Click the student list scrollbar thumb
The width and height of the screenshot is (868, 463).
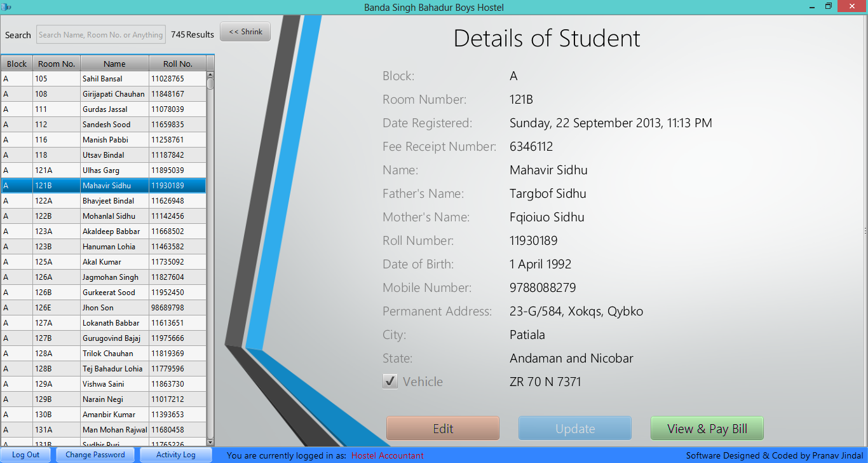(210, 83)
